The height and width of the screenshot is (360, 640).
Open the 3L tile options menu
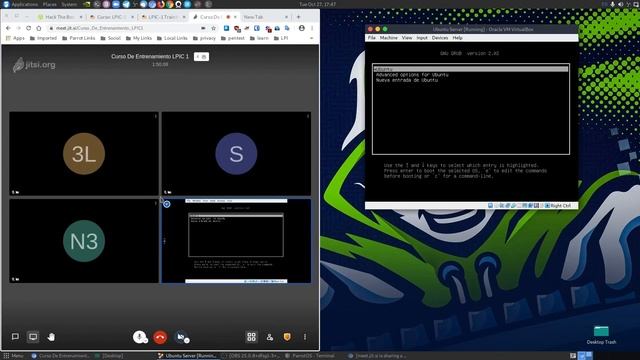pos(156,116)
